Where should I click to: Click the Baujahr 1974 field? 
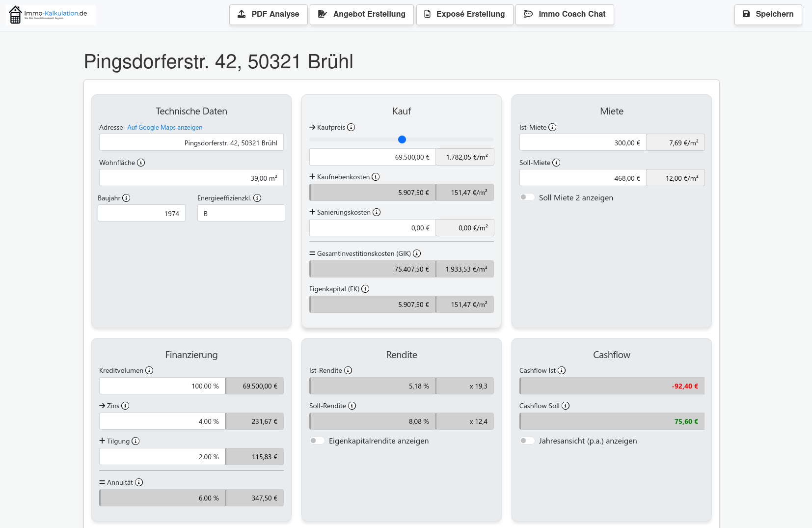tap(142, 213)
